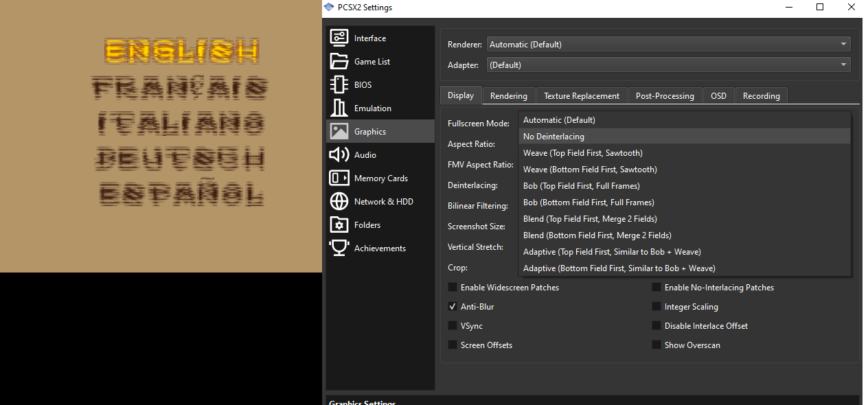This screenshot has height=405, width=868.
Task: Choose Blend (Bottom Field First, Merge 2 Fields)
Action: coord(685,235)
